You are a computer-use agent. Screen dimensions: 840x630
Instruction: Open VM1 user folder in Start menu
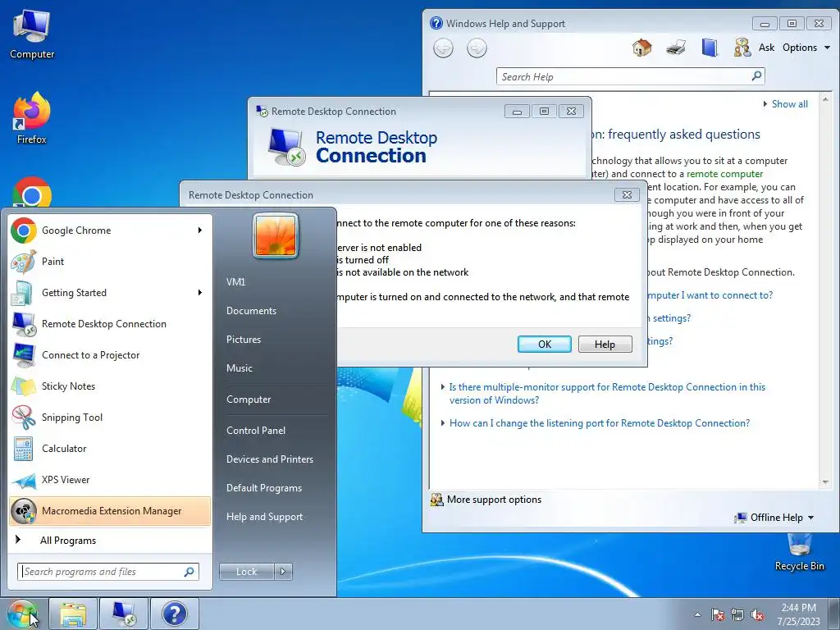pos(235,282)
